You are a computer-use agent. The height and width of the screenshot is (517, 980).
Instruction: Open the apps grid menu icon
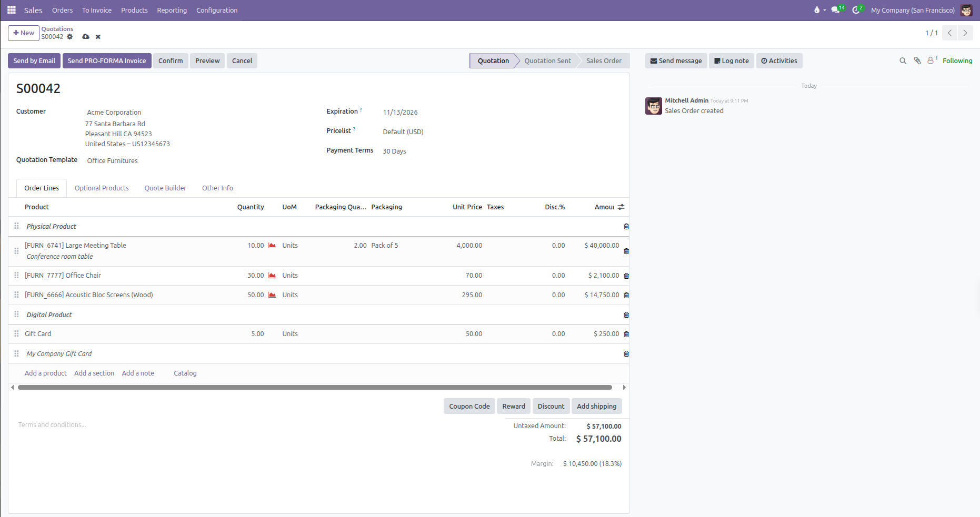pyautogui.click(x=11, y=10)
